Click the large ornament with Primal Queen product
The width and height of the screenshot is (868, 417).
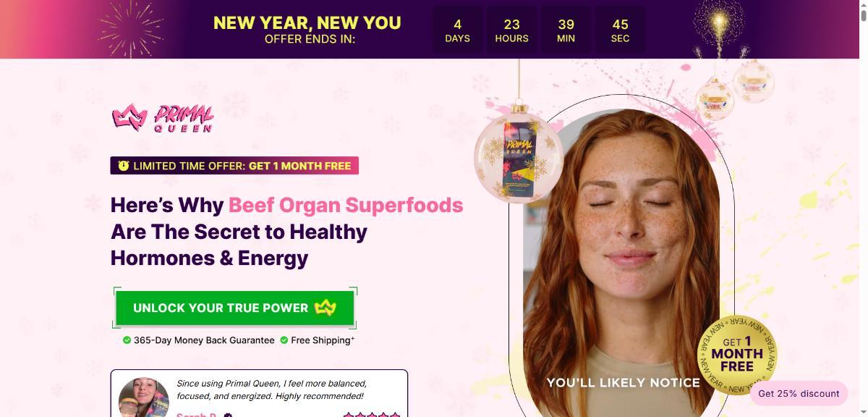click(x=518, y=155)
